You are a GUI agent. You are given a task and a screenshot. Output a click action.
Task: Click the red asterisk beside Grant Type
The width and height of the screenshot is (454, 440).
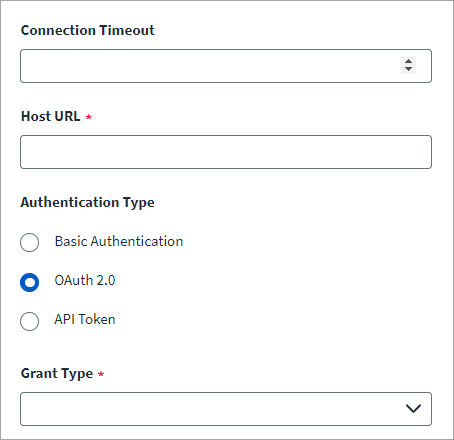101,374
